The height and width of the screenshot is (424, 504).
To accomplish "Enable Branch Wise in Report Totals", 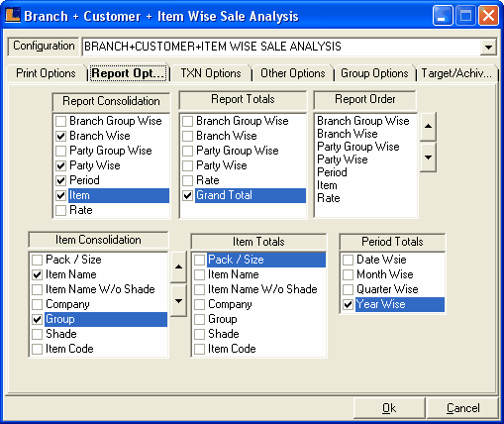I will 187,136.
